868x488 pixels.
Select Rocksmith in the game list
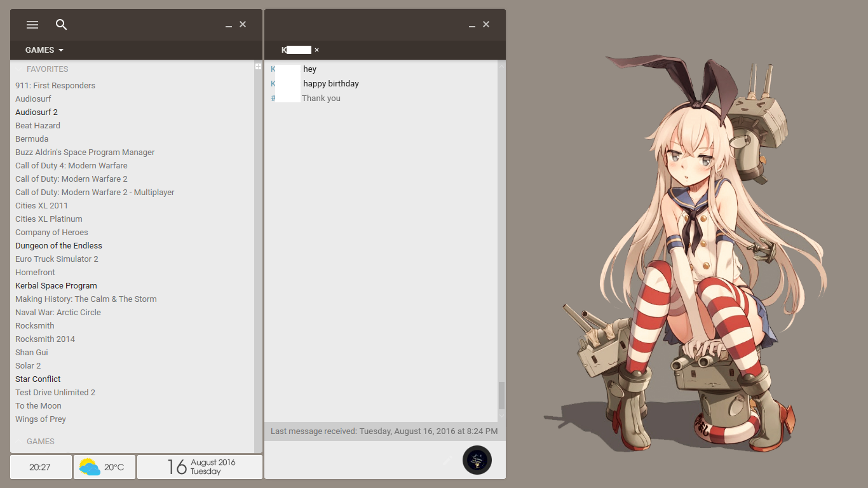point(35,326)
